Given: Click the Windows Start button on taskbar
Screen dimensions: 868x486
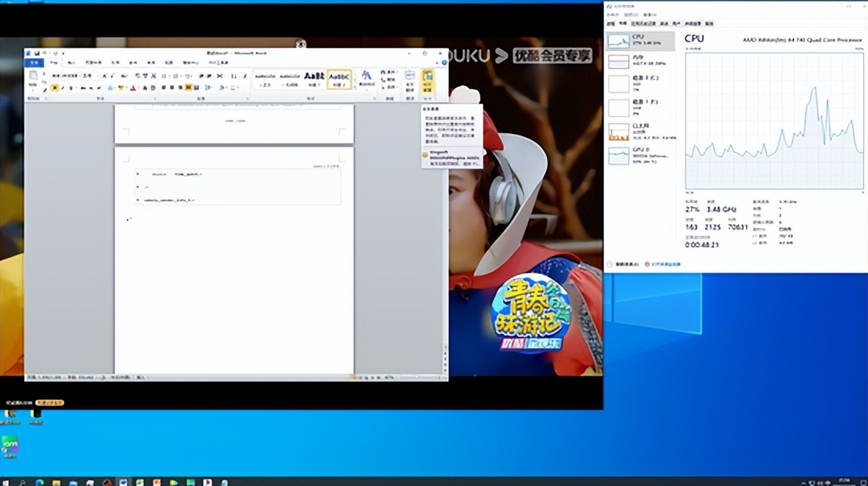Looking at the screenshot, I should [7, 481].
